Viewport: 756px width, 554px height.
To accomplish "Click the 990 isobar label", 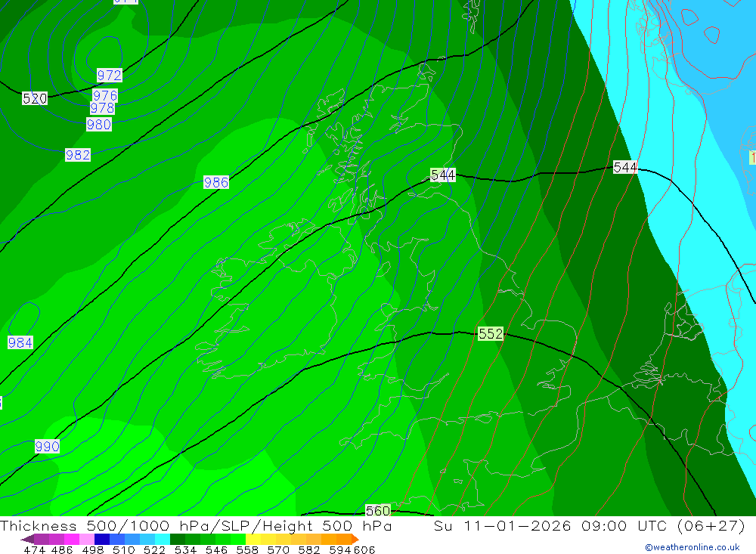I will tap(47, 446).
